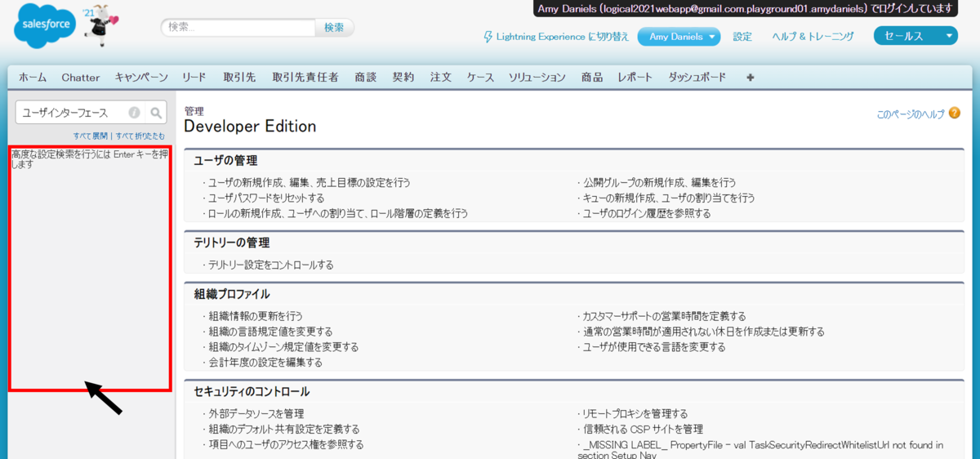Click 公開グループの新規作成、編集を行う link
This screenshot has height=459, width=980.
[x=659, y=182]
